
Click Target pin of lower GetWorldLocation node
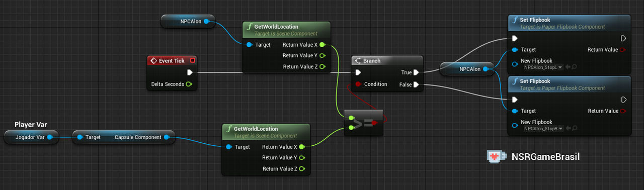[229, 147]
